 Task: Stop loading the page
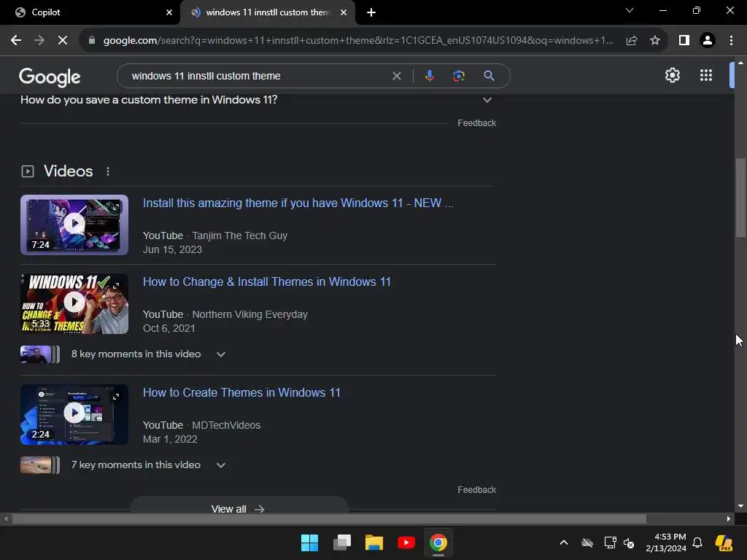tap(63, 41)
